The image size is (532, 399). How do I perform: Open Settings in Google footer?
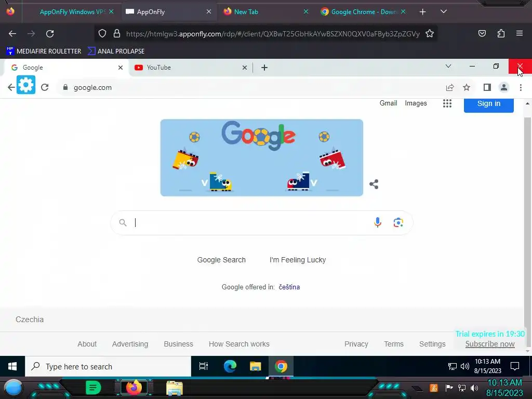point(432,344)
